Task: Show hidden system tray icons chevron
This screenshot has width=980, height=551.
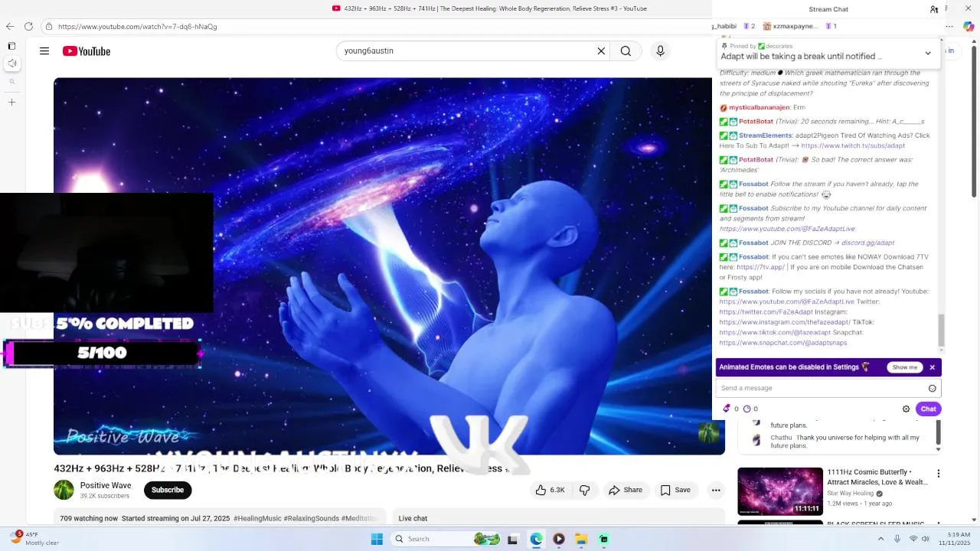Action: (x=880, y=539)
